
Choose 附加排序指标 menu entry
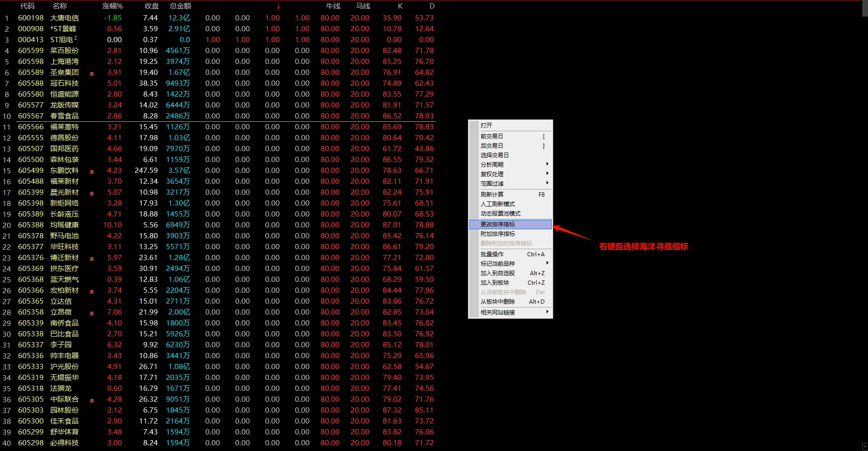tap(511, 234)
